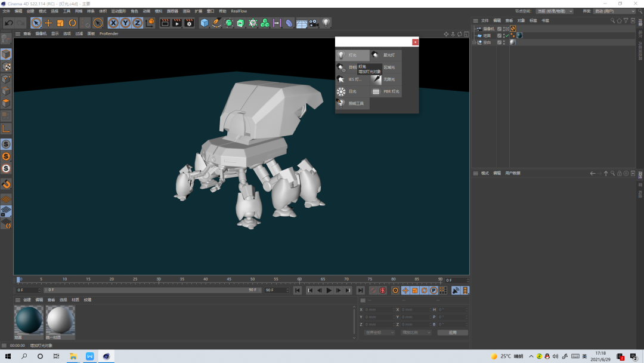Open the 缩放比例 dropdown
644x363 pixels.
tap(416, 333)
